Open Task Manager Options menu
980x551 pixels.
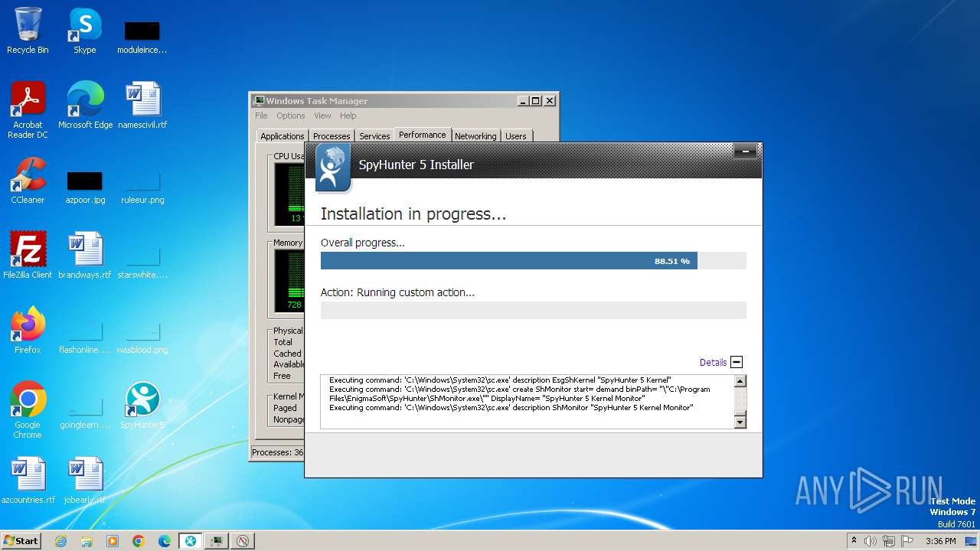pyautogui.click(x=291, y=116)
